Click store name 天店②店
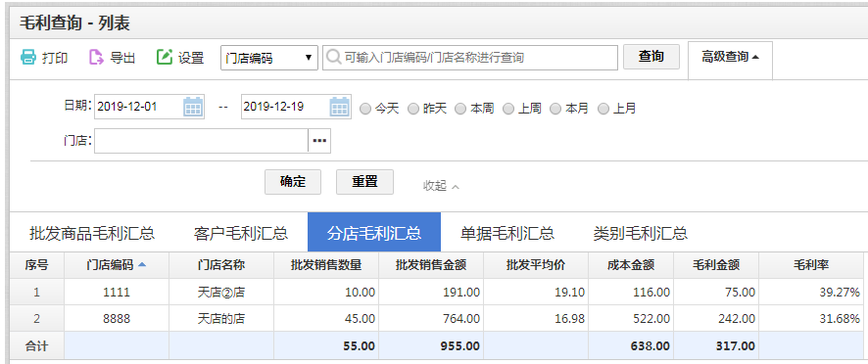The width and height of the screenshot is (868, 364). point(221,293)
